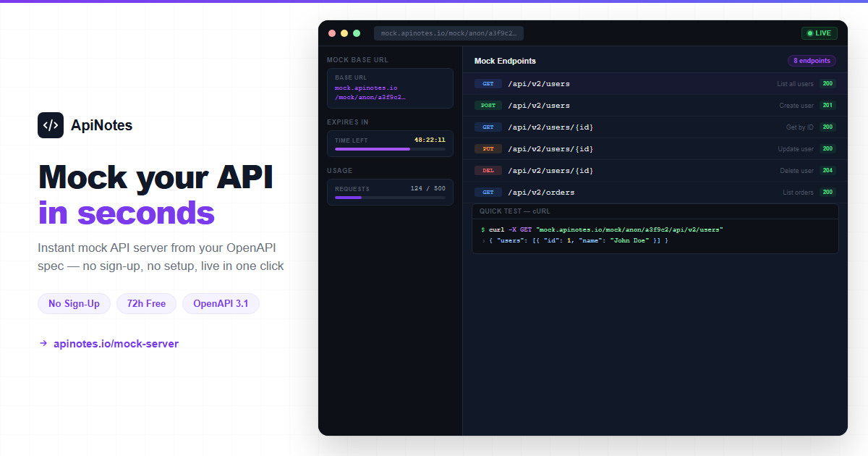Select the Mock Endpoints header tab
This screenshot has height=456, width=868.
point(505,61)
